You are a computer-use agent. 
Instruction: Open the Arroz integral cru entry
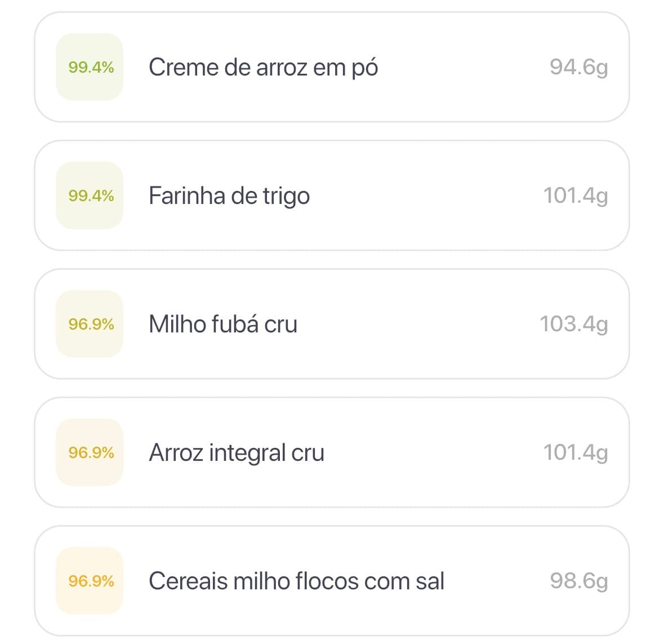pos(332,452)
